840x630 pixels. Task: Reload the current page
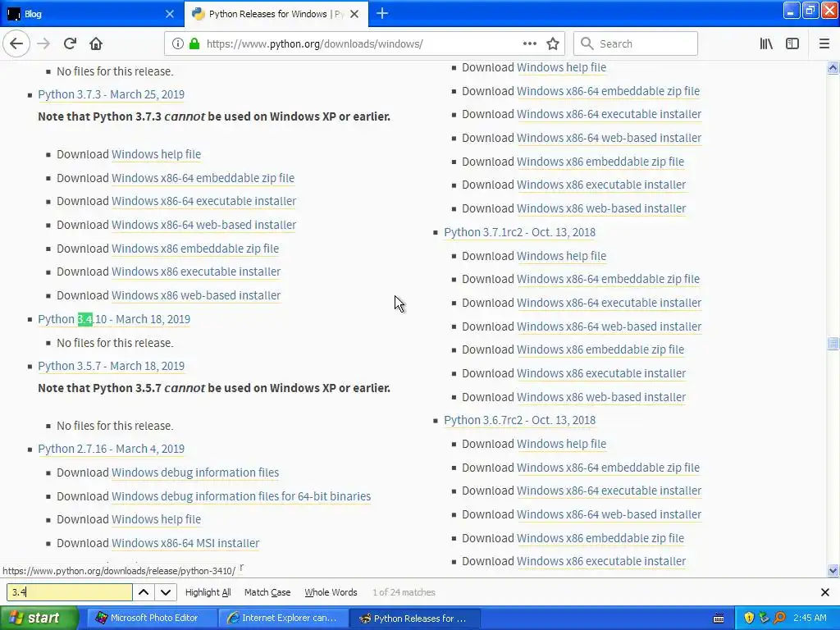click(x=71, y=43)
